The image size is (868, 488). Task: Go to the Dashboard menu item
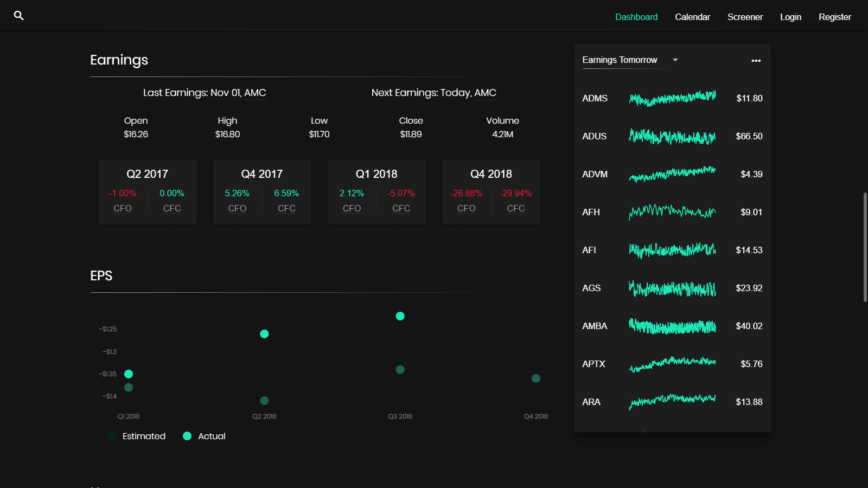[x=636, y=17]
